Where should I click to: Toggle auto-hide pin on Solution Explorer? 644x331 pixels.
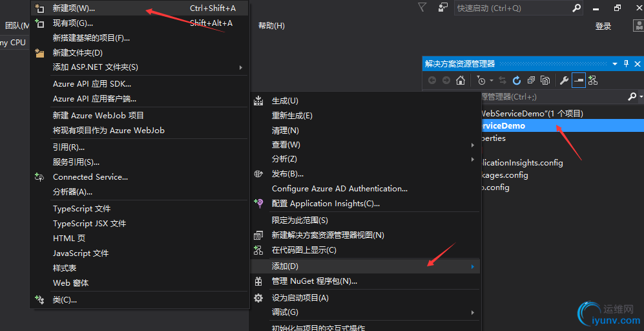[x=627, y=64]
